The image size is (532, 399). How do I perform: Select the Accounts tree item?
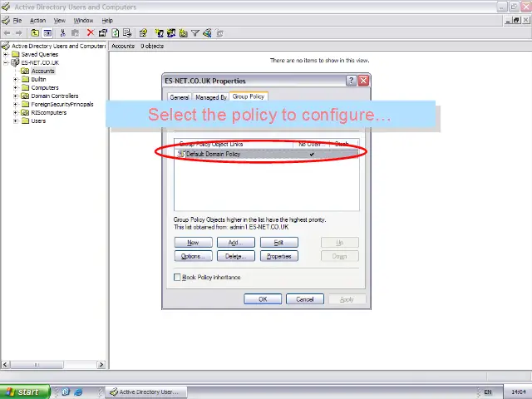(x=42, y=71)
